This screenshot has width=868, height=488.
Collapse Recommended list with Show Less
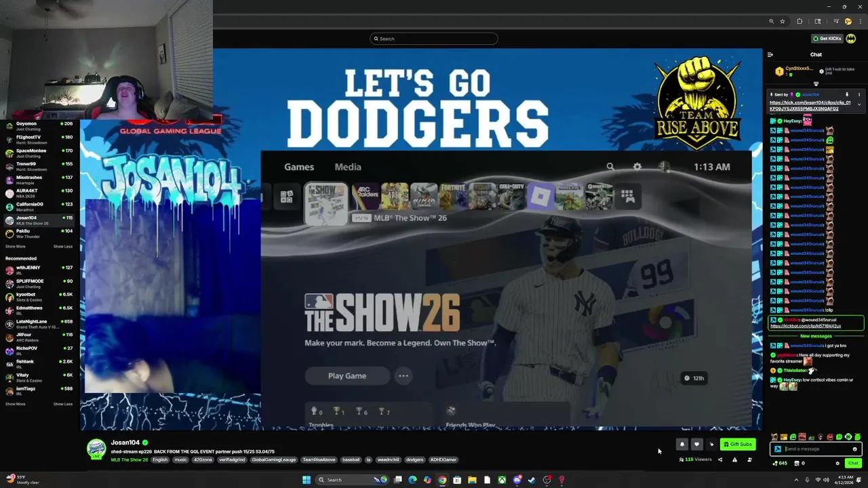(x=63, y=404)
